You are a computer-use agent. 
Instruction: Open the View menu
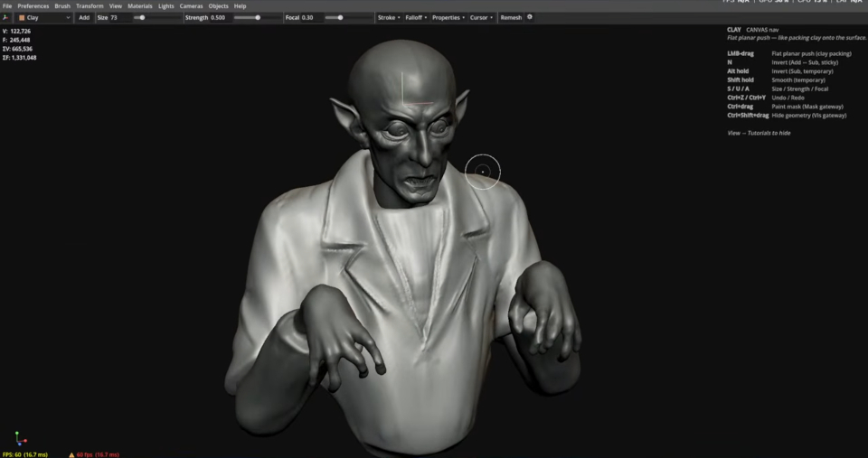115,6
